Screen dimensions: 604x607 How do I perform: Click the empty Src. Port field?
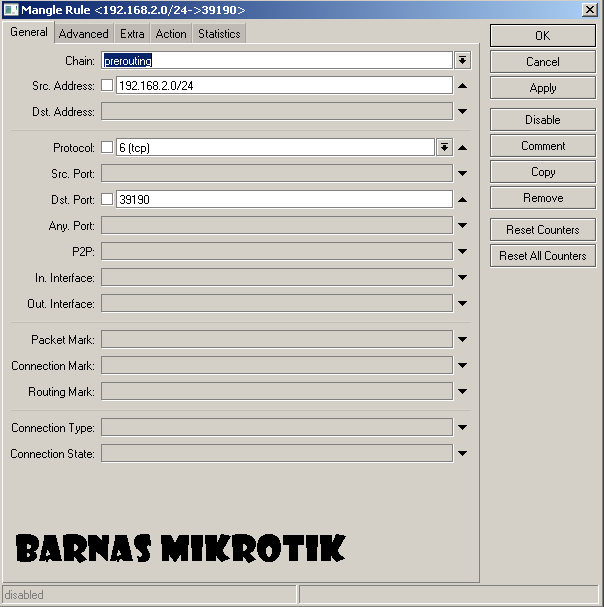[277, 173]
